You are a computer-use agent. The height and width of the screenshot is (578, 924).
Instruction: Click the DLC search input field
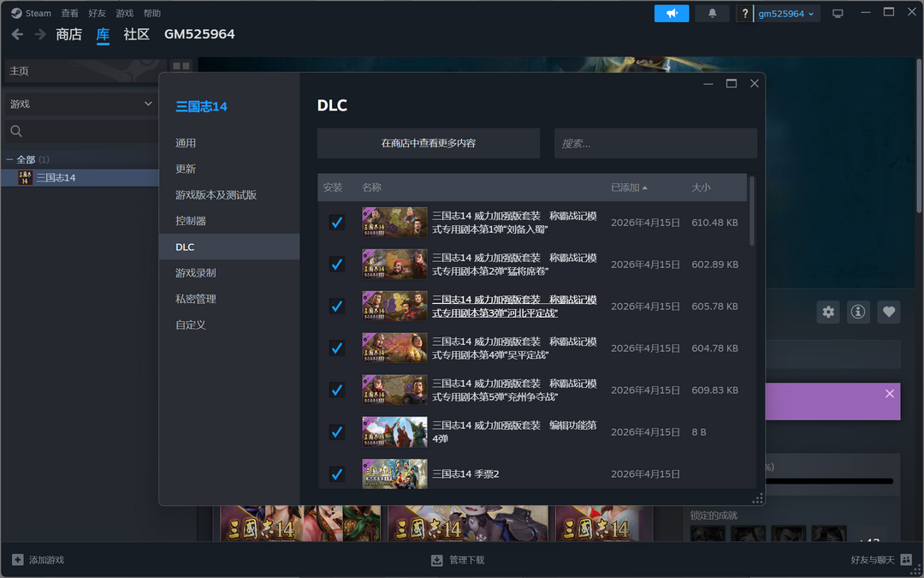pyautogui.click(x=655, y=144)
